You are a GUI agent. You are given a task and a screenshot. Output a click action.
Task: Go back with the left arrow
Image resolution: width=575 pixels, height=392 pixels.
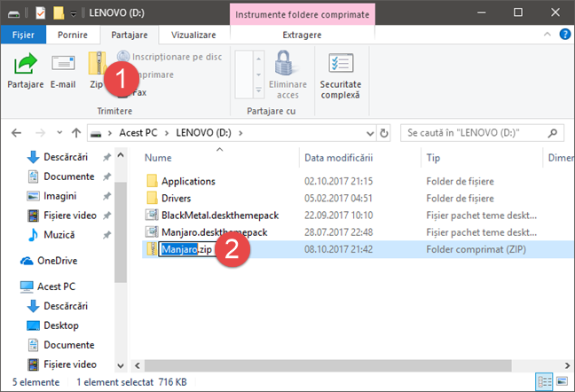click(17, 133)
